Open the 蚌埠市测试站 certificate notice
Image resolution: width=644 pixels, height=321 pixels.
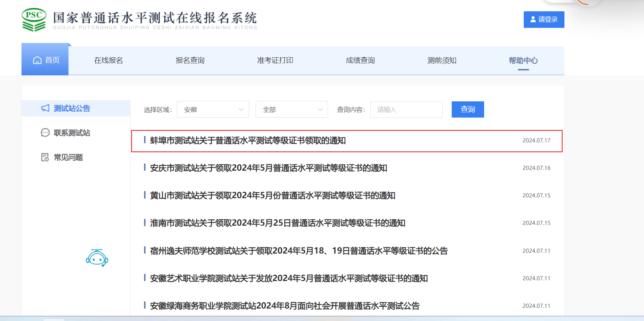248,141
